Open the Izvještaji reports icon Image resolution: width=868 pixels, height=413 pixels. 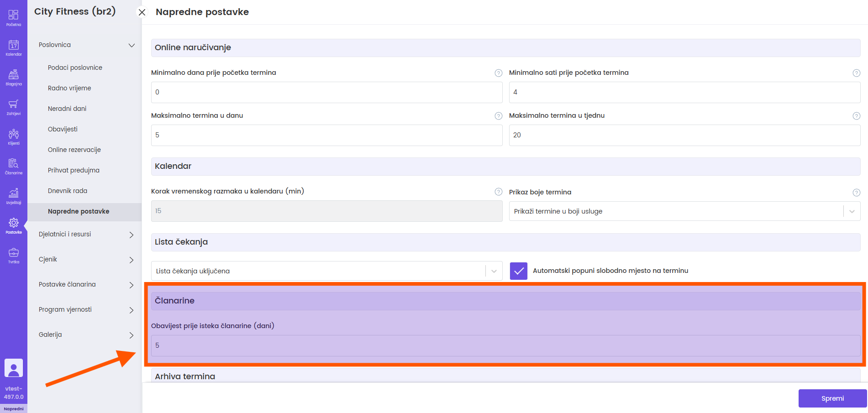coord(14,196)
